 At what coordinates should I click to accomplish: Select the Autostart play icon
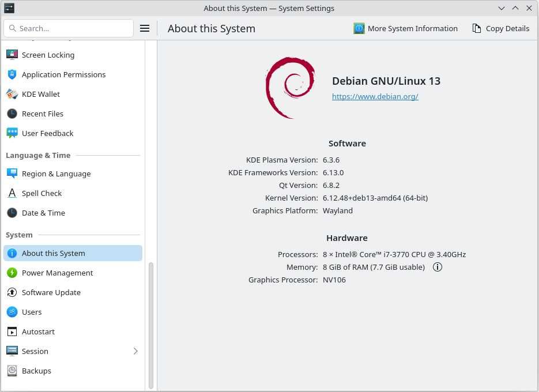point(12,331)
